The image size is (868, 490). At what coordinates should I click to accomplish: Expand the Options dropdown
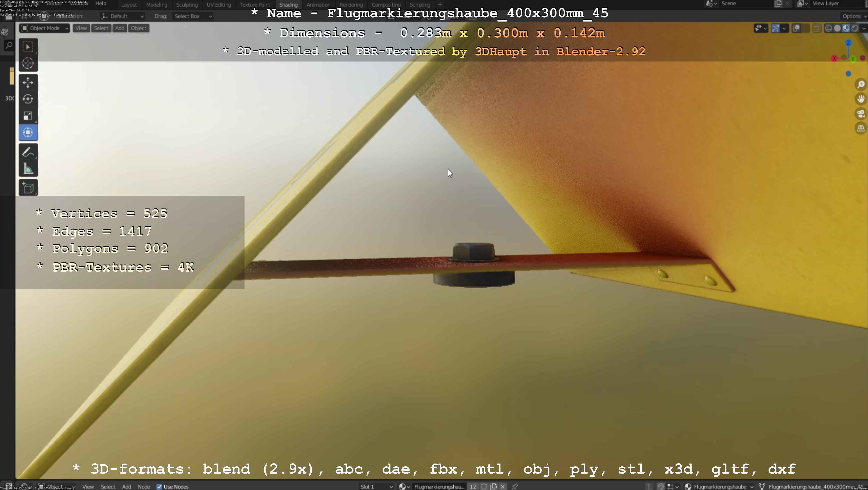pos(854,16)
